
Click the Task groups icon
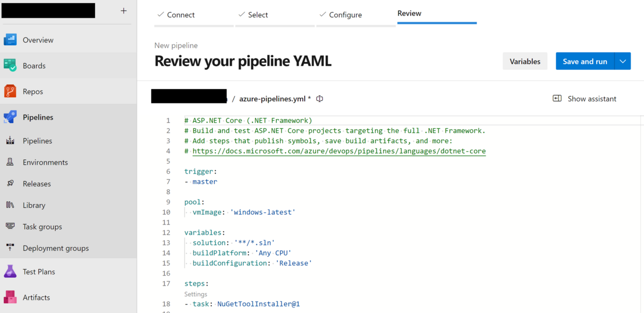point(10,226)
